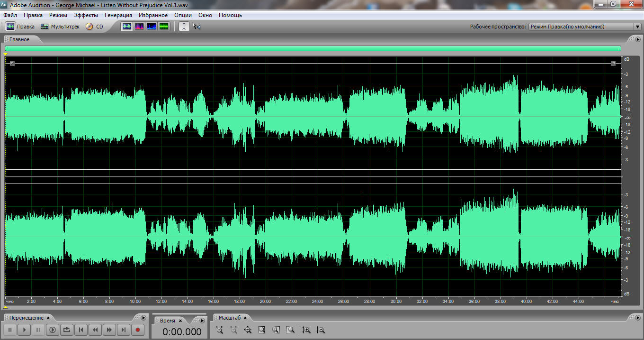Click right volume envelope handle at waveform top
The width and height of the screenshot is (644, 340).
[x=613, y=64]
